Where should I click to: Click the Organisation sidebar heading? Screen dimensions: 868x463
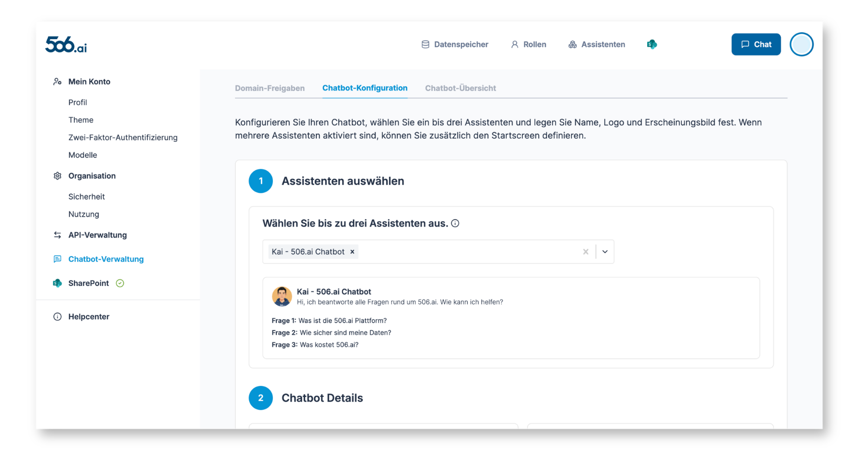(x=92, y=176)
